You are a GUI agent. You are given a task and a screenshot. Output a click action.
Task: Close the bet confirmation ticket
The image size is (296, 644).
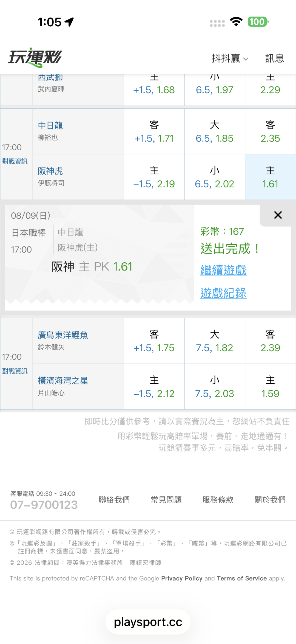tap(278, 215)
